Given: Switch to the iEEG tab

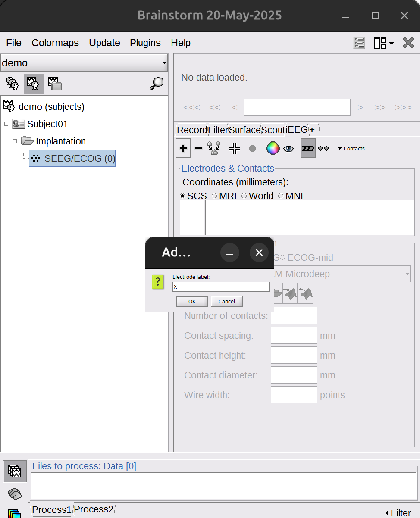Looking at the screenshot, I should point(297,129).
